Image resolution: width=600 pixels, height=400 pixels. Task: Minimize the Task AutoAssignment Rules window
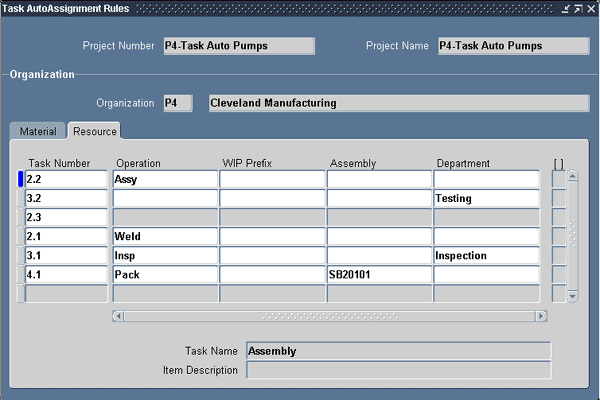point(566,8)
